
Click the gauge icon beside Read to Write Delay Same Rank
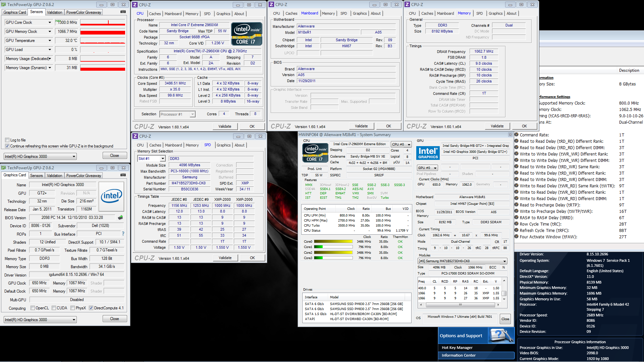click(x=517, y=167)
